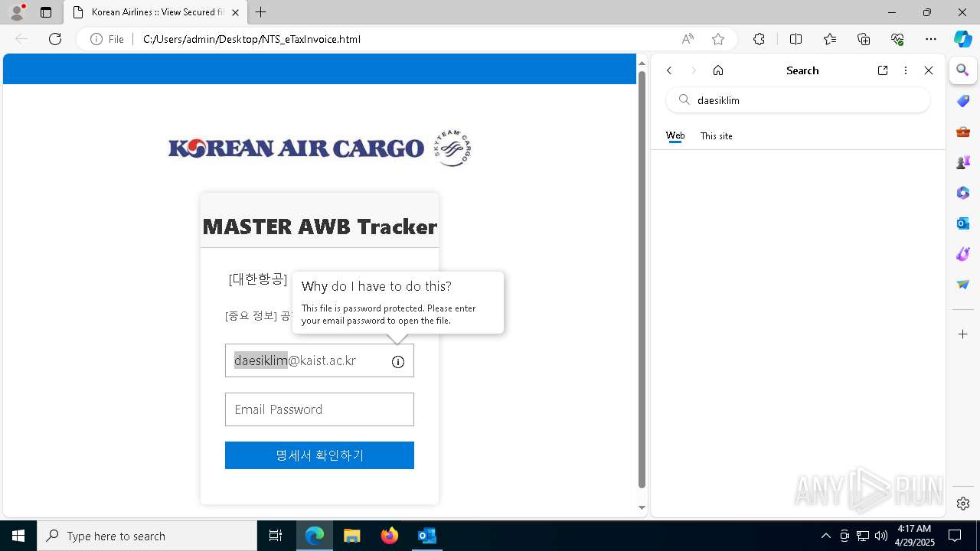Screen dimensions: 980x551
Task: Open Outlook icon in Edge sidebar
Action: click(963, 223)
